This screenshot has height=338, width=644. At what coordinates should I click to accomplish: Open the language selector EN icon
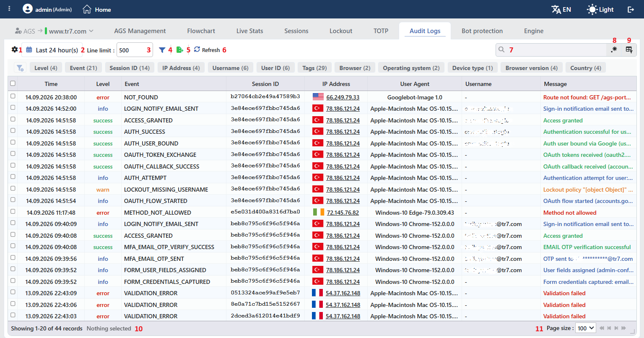coord(556,9)
